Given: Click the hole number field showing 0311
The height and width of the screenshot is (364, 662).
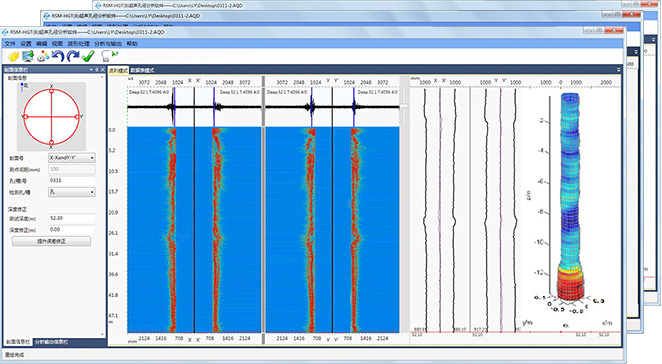Looking at the screenshot, I should click(72, 181).
